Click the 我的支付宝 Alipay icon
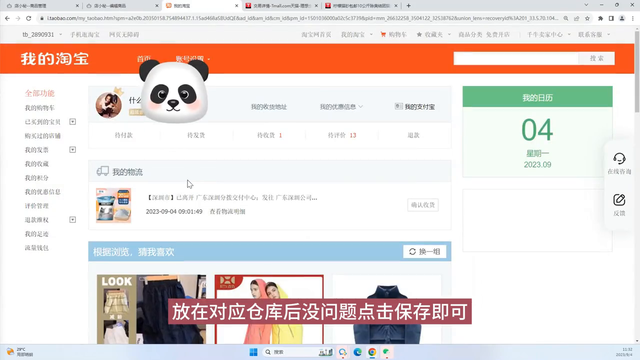The image size is (640, 360). [398, 107]
